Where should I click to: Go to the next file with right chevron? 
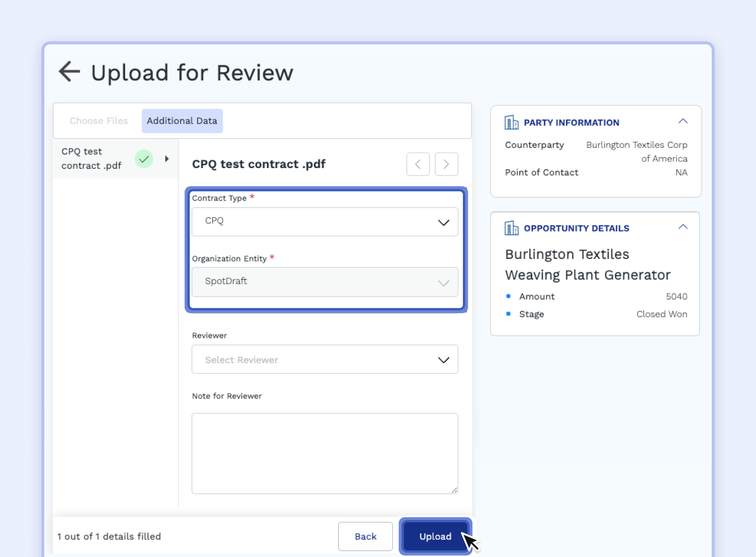446,164
